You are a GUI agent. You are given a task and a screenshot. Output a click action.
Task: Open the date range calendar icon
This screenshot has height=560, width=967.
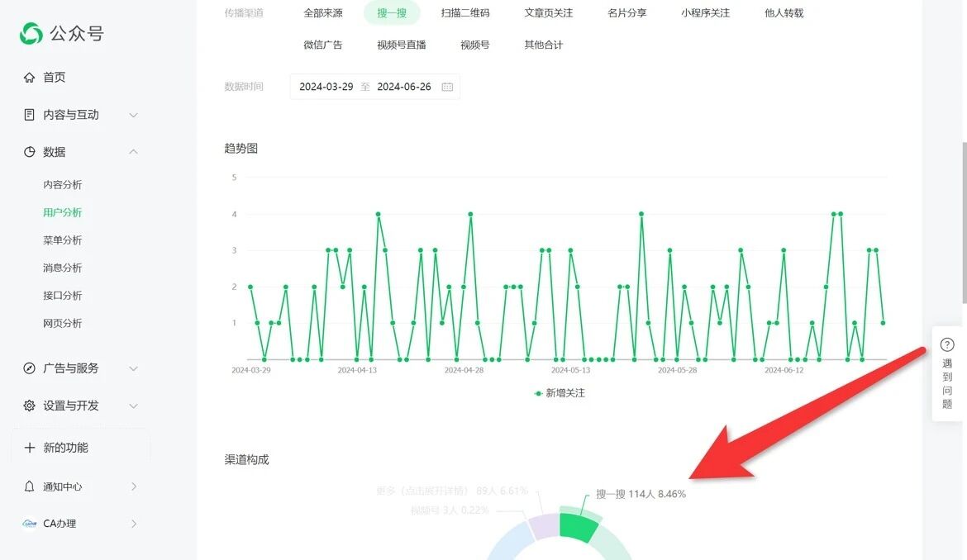click(447, 87)
